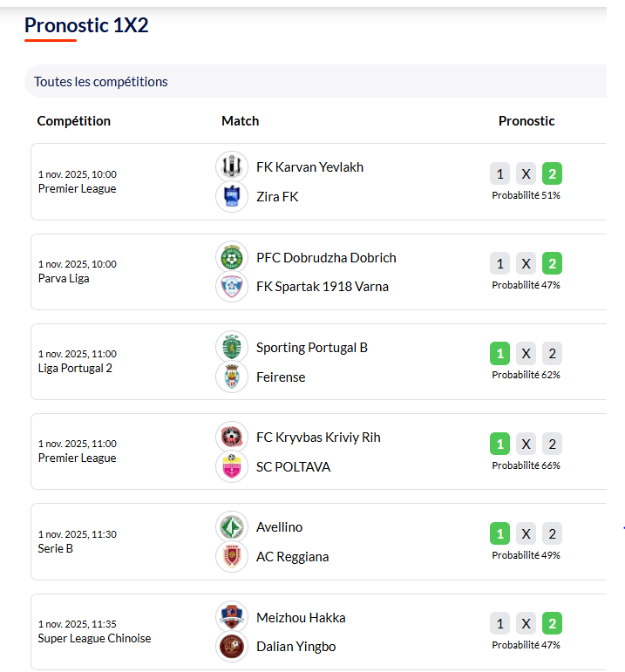Click the Avellino club crest
This screenshot has height=672, width=625.
232,526
